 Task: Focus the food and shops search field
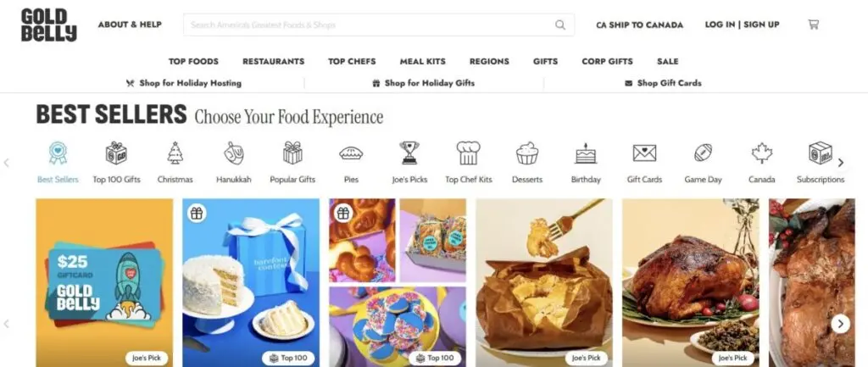pos(379,25)
